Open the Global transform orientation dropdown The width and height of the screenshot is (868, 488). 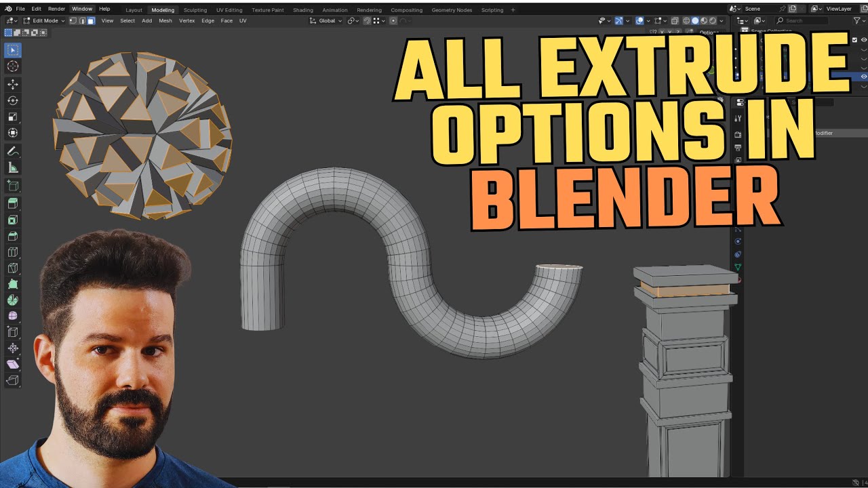pyautogui.click(x=326, y=20)
